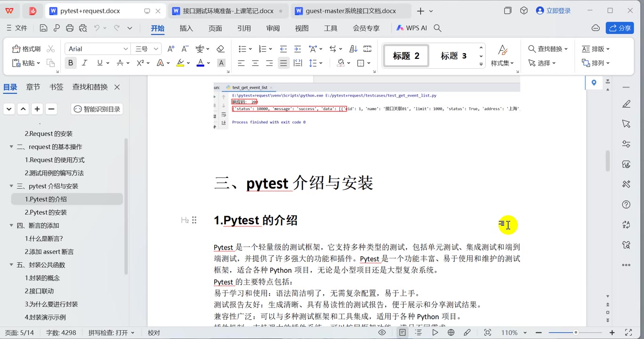The width and height of the screenshot is (644, 339).
Task: Open the translate tool in right sidebar
Action: click(626, 225)
